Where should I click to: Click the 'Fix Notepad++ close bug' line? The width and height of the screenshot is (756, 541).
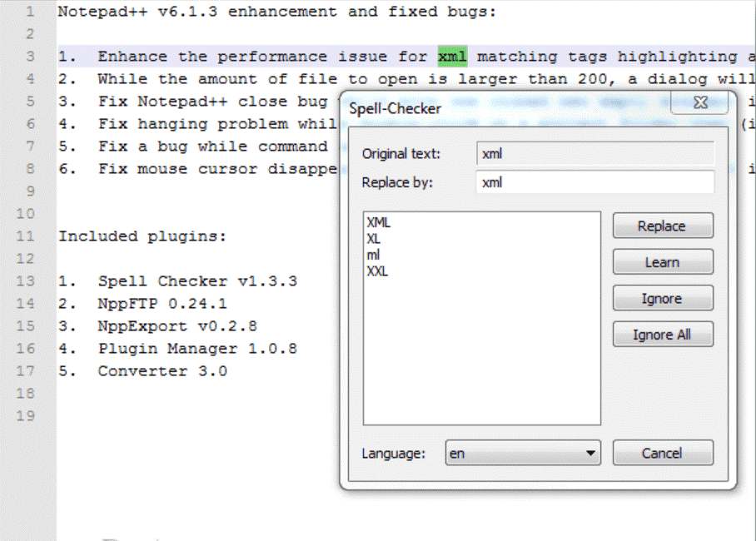[x=193, y=102]
